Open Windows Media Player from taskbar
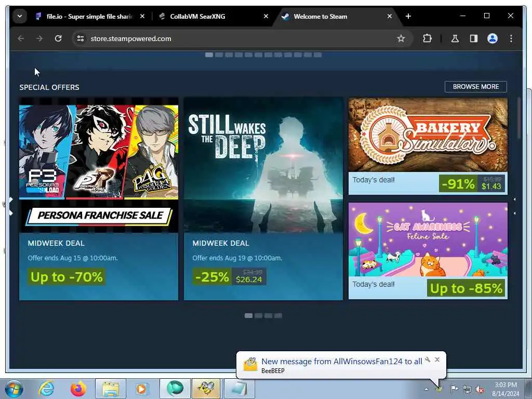Image resolution: width=532 pixels, height=399 pixels. (x=142, y=389)
